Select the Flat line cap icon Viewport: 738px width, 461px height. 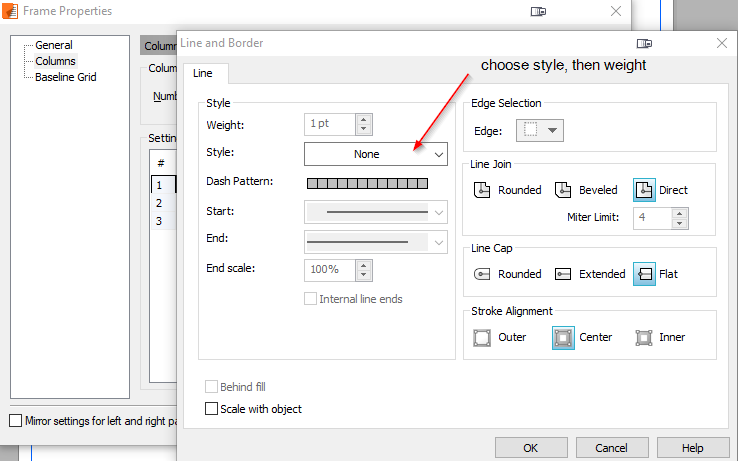click(644, 274)
